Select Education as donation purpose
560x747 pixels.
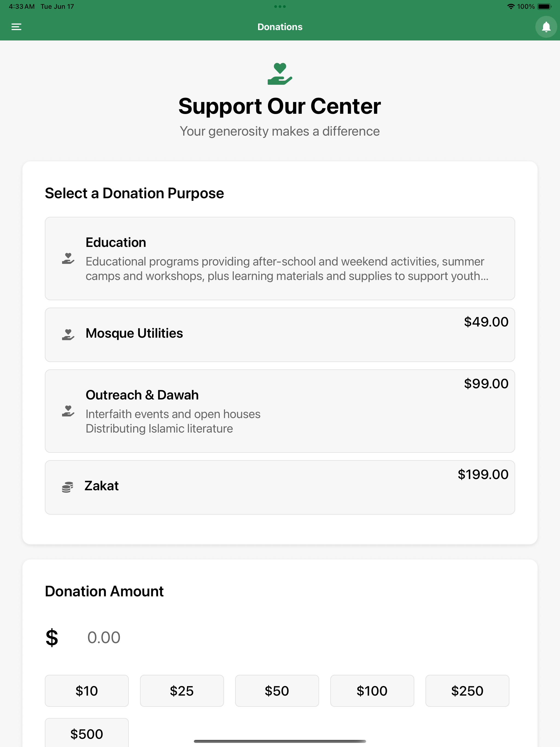point(280,258)
